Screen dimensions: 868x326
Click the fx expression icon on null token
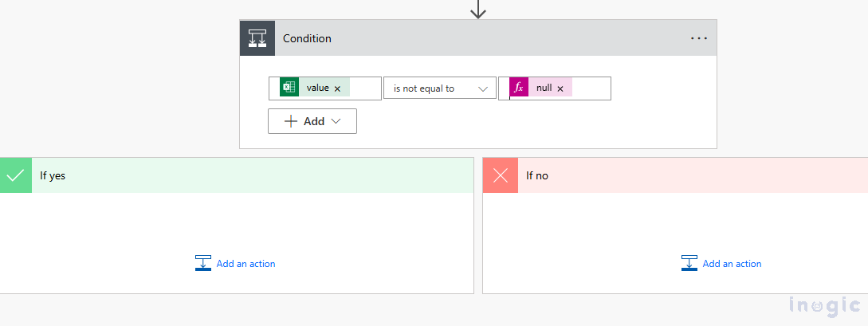(x=518, y=88)
